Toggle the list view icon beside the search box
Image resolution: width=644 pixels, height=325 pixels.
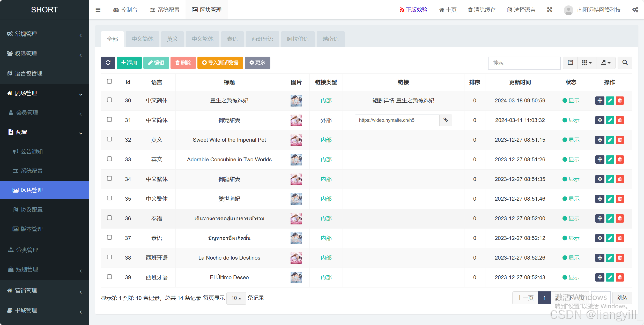click(570, 63)
